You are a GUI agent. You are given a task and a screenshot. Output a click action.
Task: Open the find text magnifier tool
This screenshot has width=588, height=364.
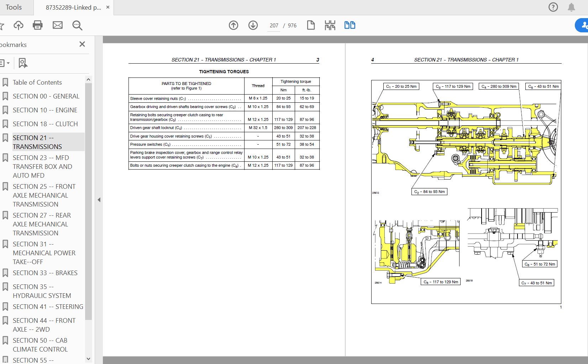click(x=77, y=25)
